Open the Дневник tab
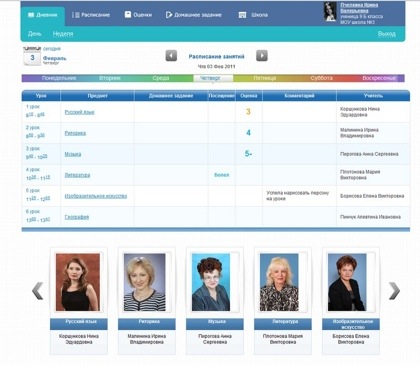Screen dimensions: 420x366 [x=43, y=15]
